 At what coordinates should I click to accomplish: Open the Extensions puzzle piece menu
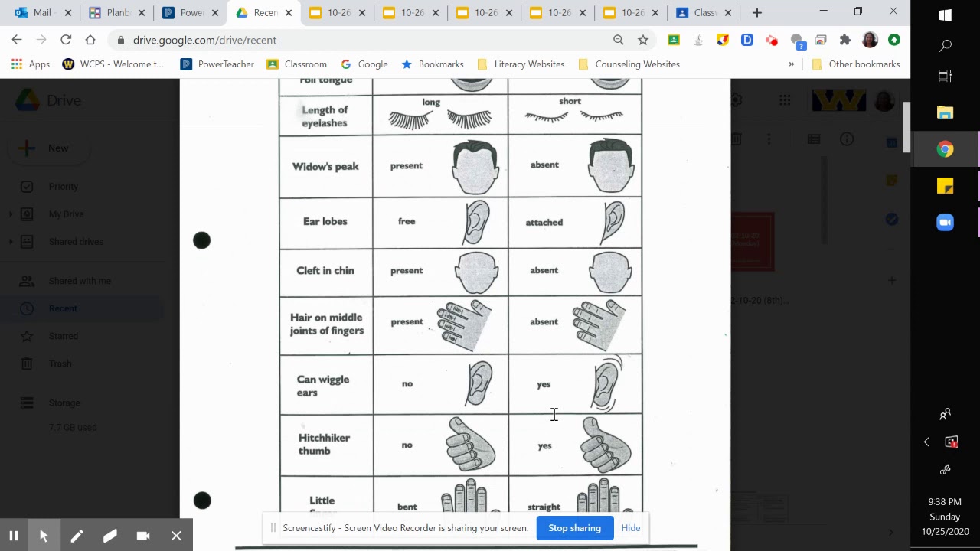(845, 40)
